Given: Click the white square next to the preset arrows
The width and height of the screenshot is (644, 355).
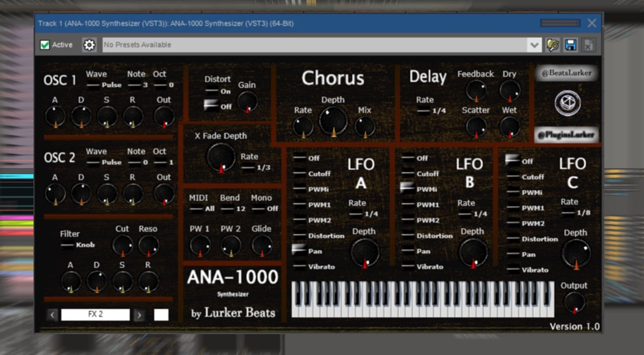Looking at the screenshot, I should coord(161,314).
